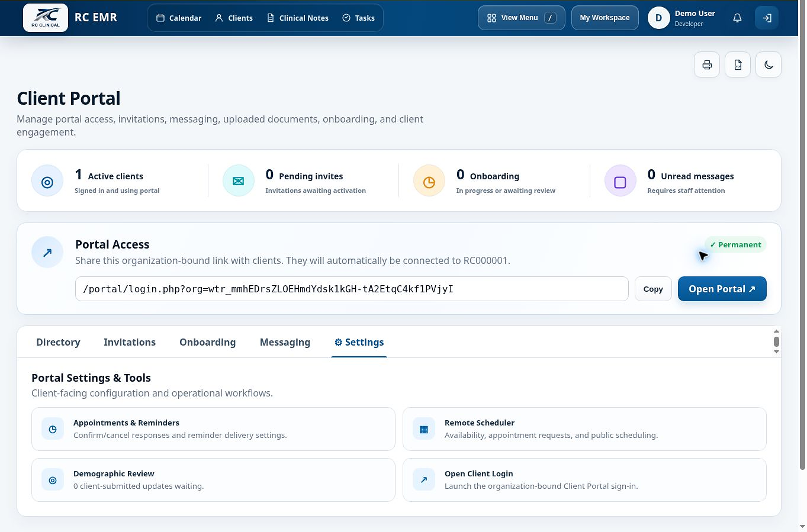Switch to the Directory tab

point(58,342)
